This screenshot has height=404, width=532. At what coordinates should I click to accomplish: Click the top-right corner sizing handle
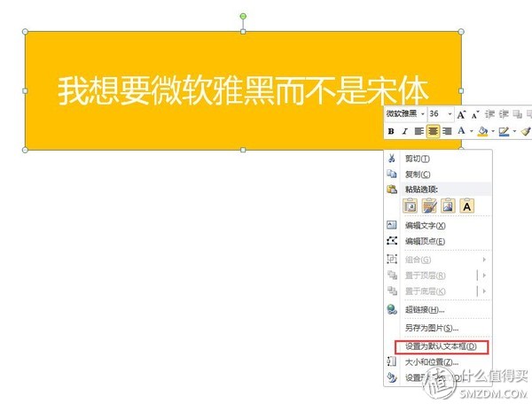pos(461,32)
